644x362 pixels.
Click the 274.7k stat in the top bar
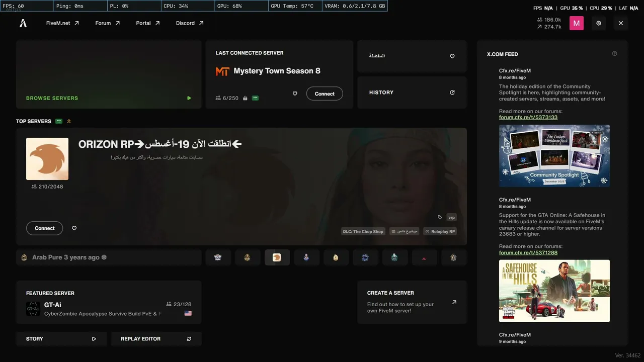[549, 27]
